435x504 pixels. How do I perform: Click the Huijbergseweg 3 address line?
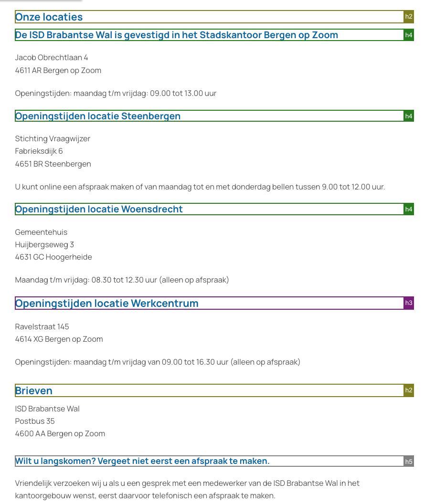pos(44,245)
